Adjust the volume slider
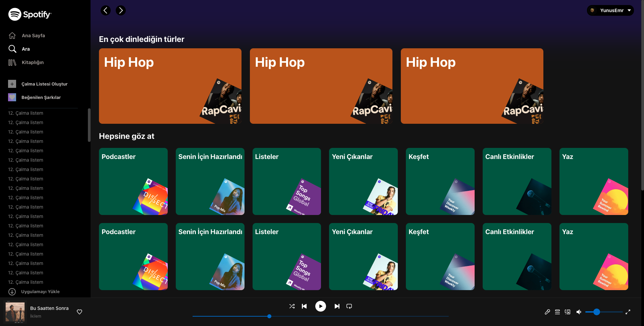 (604, 312)
